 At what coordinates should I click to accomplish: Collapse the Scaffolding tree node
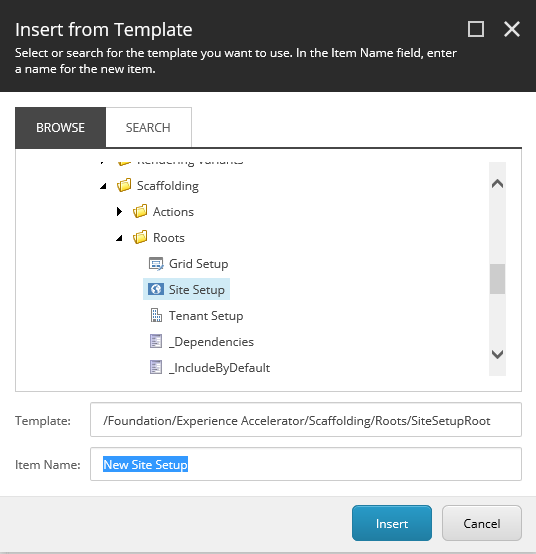tap(103, 186)
